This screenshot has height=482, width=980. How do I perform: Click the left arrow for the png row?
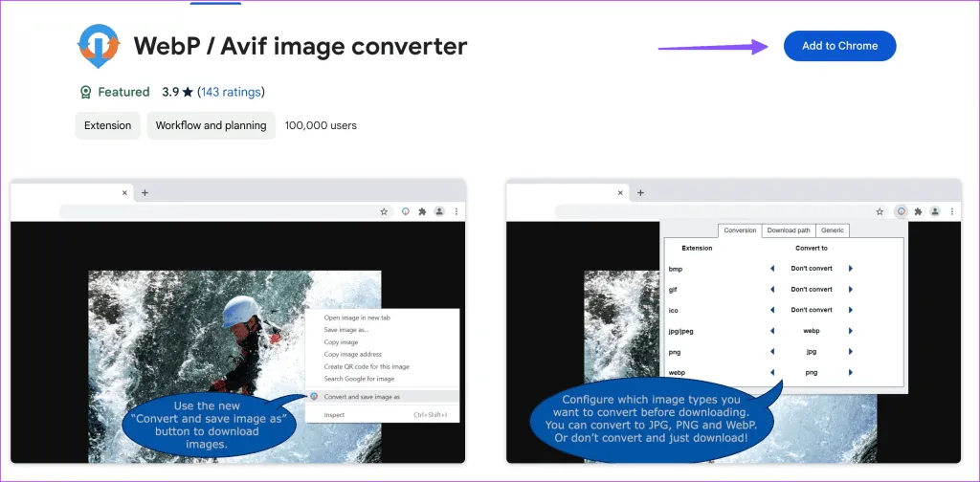coord(772,352)
